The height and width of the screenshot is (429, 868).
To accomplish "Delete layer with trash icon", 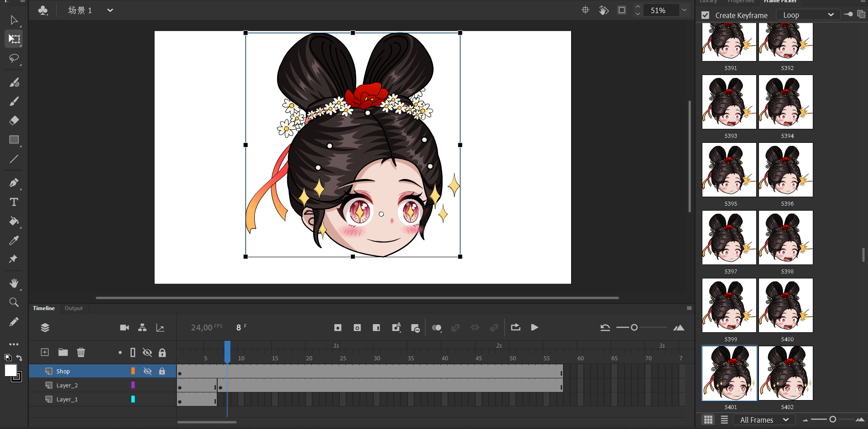I will [81, 352].
